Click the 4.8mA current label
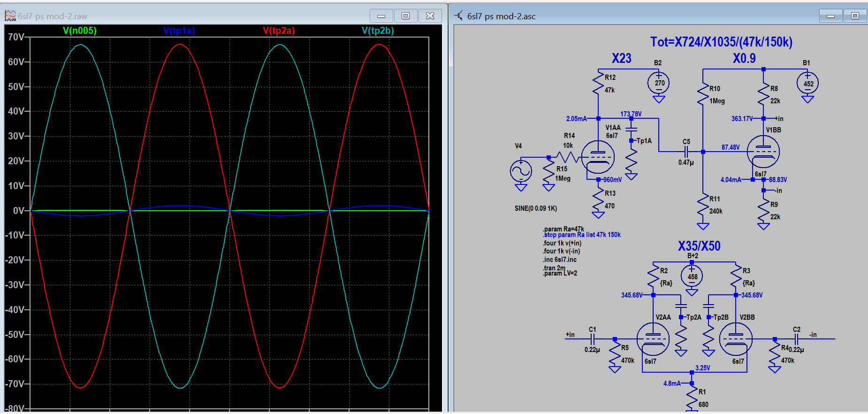The height and width of the screenshot is (414, 868). [x=671, y=383]
